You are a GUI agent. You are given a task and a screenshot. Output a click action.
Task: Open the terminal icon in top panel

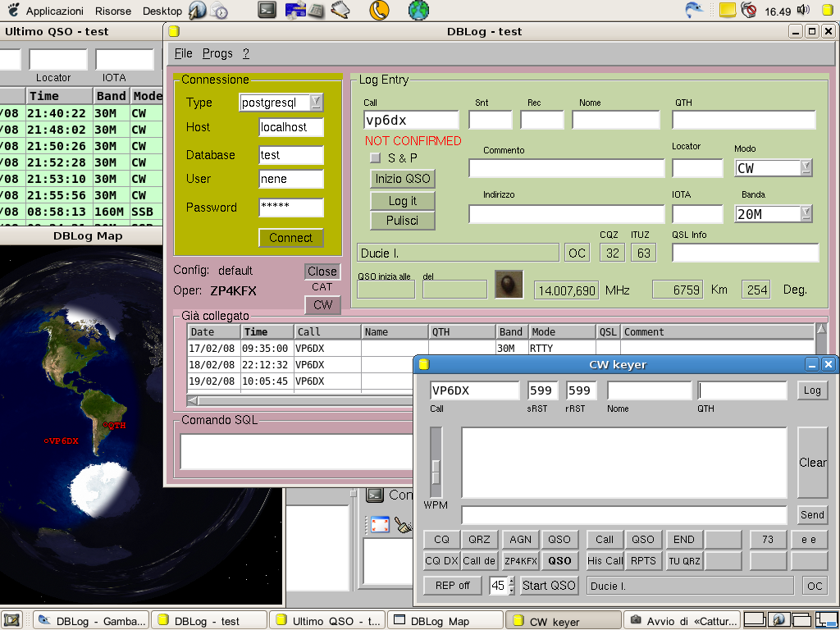point(267,11)
